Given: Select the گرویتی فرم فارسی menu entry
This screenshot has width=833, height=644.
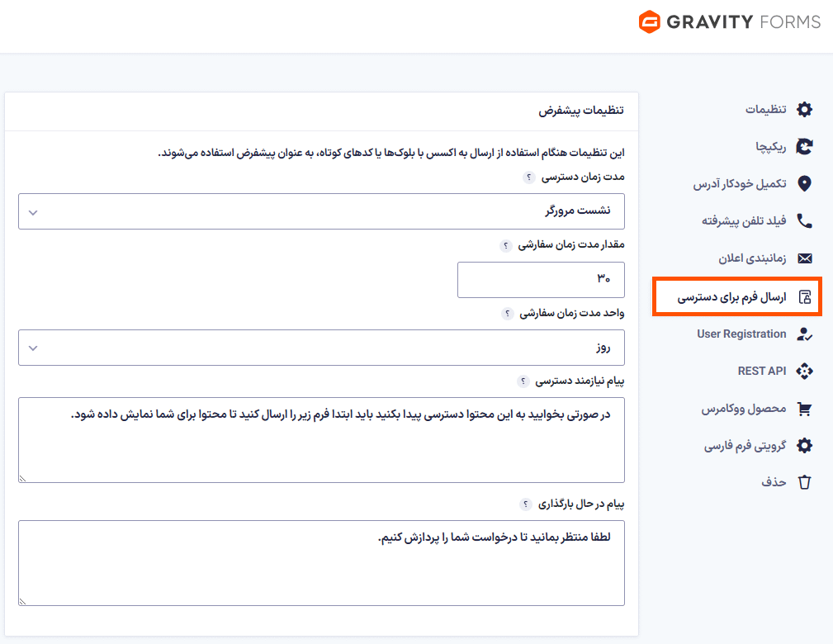Looking at the screenshot, I should [748, 445].
